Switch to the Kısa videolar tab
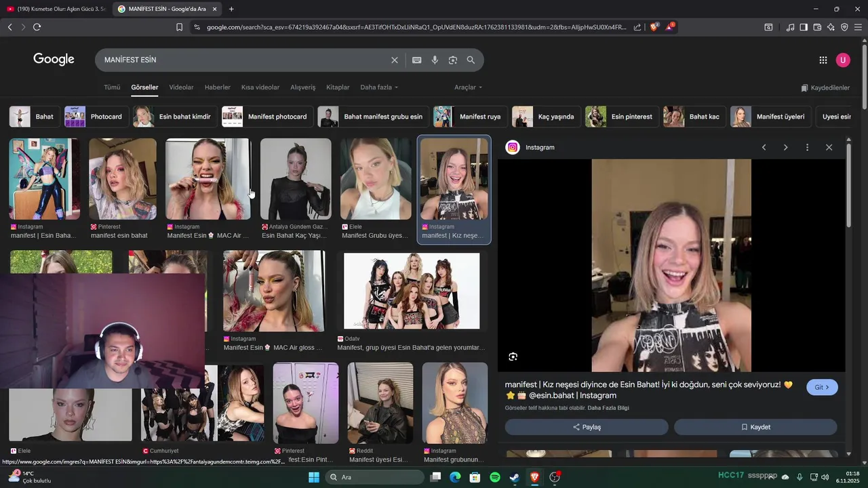 [x=260, y=87]
